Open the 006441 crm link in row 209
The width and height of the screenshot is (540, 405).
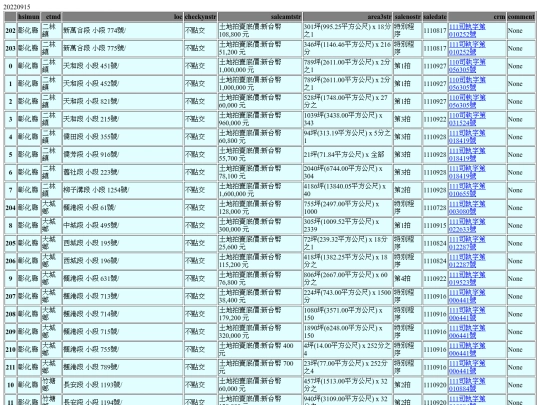tap(467, 332)
